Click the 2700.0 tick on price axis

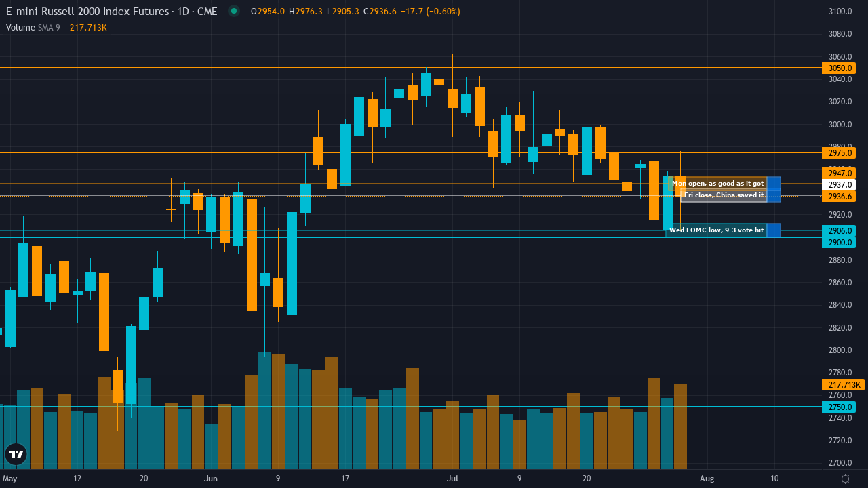tap(840, 463)
